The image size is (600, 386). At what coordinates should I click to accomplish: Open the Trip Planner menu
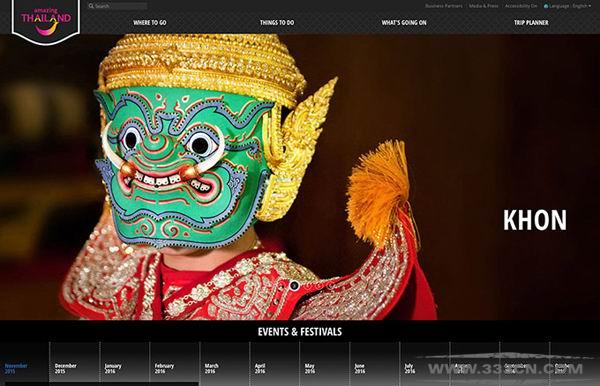[531, 23]
